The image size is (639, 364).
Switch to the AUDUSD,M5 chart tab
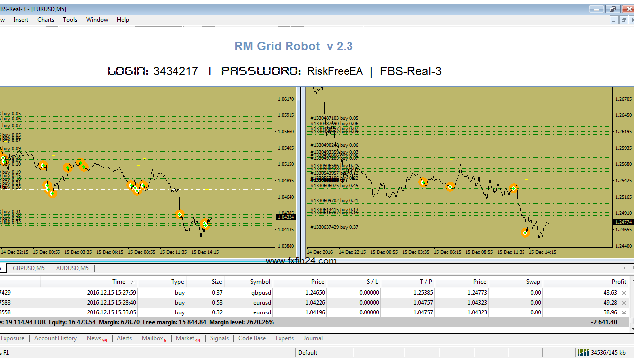[72, 268]
